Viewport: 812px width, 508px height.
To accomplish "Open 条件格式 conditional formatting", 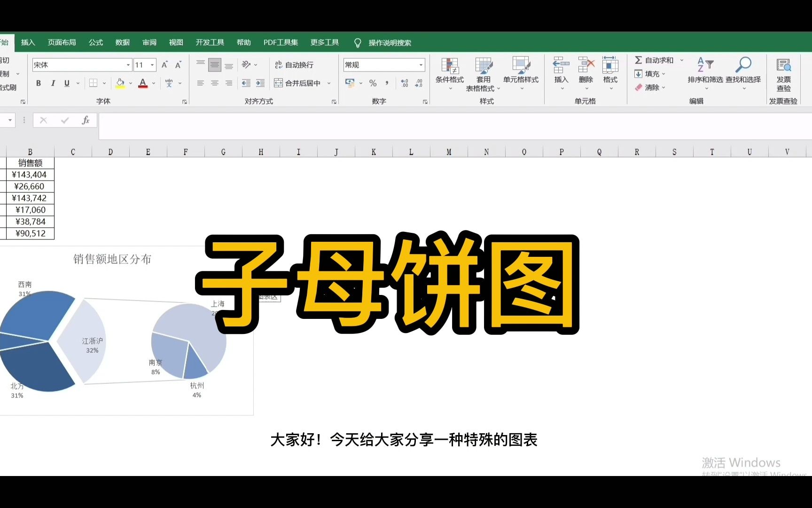I will pyautogui.click(x=450, y=73).
